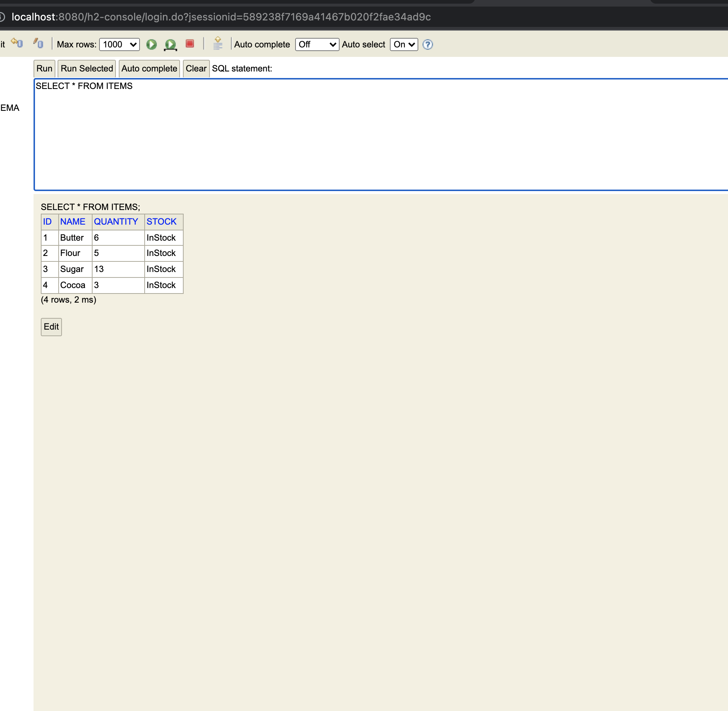This screenshot has width=728, height=711.
Task: Open the Auto complete Off dropdown
Action: pos(317,44)
